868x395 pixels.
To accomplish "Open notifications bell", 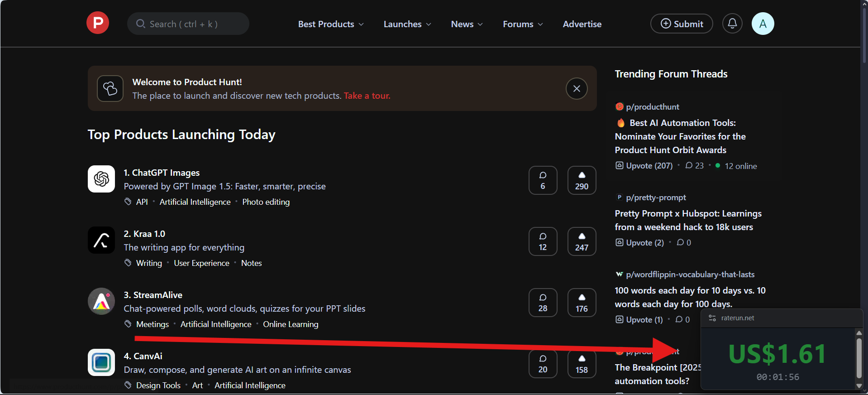I will click(732, 24).
